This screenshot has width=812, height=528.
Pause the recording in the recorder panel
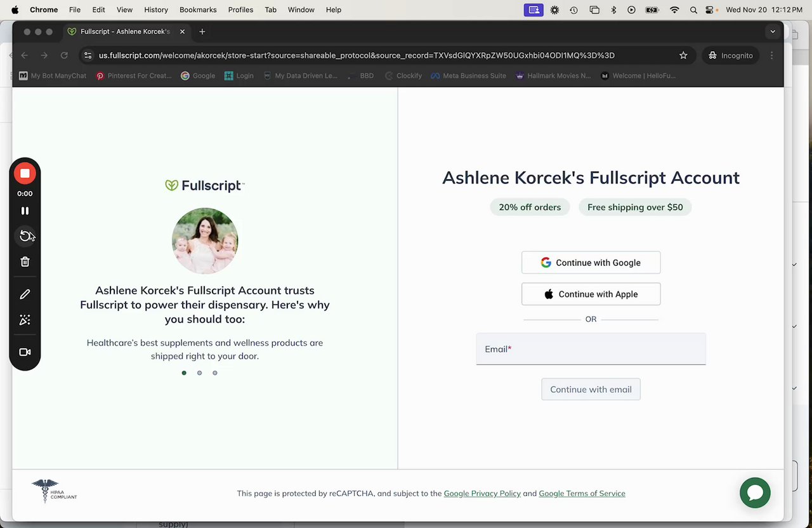coord(25,211)
